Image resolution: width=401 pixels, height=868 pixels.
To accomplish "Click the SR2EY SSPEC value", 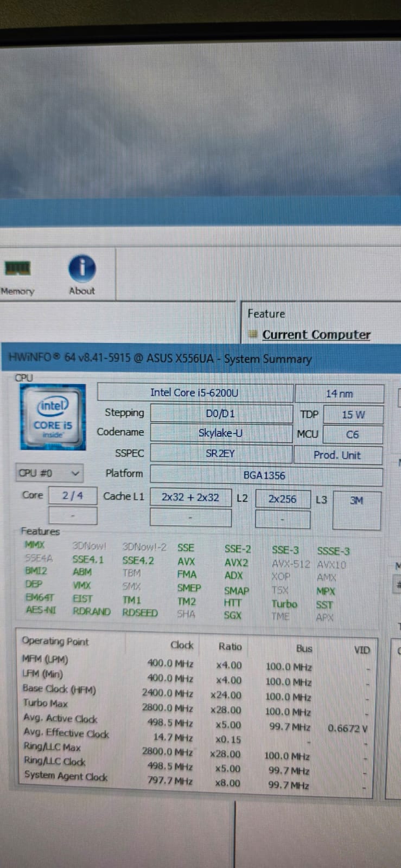I will [221, 453].
